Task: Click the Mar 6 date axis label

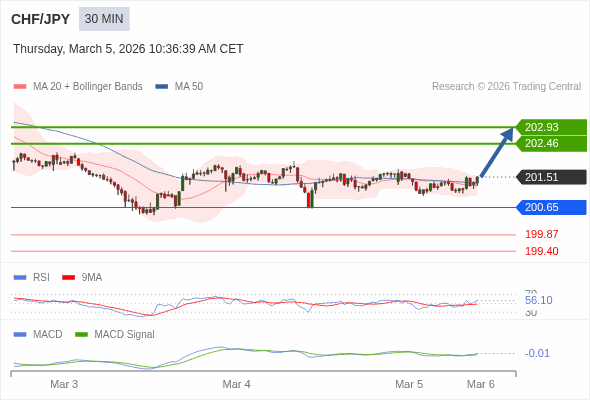Action: pos(481,384)
